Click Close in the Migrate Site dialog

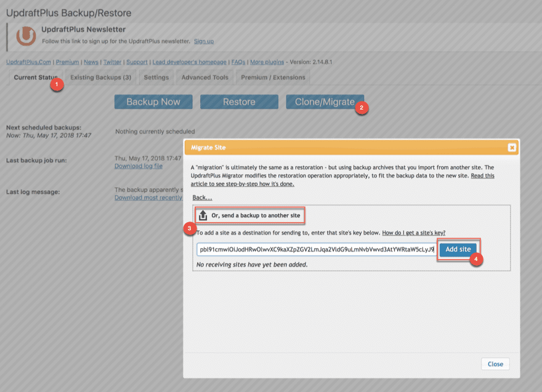tap(495, 364)
